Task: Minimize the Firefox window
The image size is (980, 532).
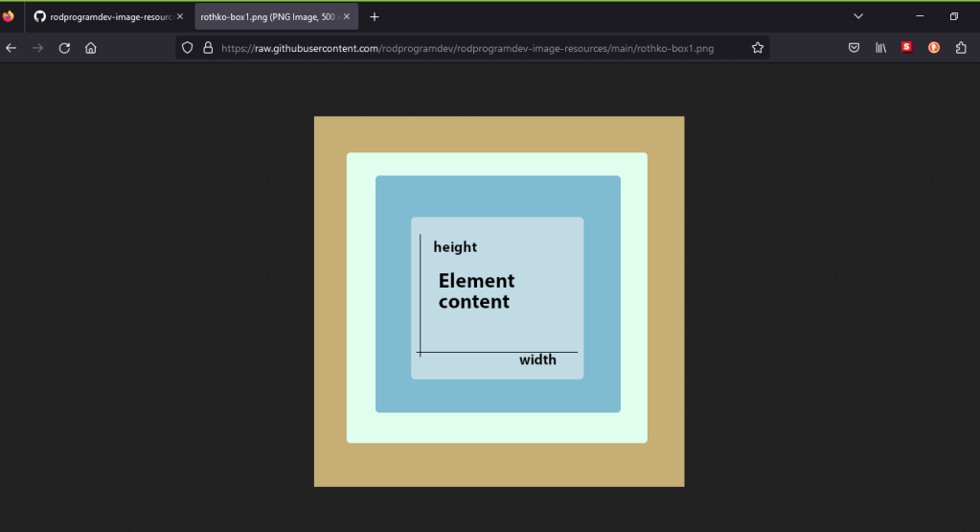Action: 920,16
